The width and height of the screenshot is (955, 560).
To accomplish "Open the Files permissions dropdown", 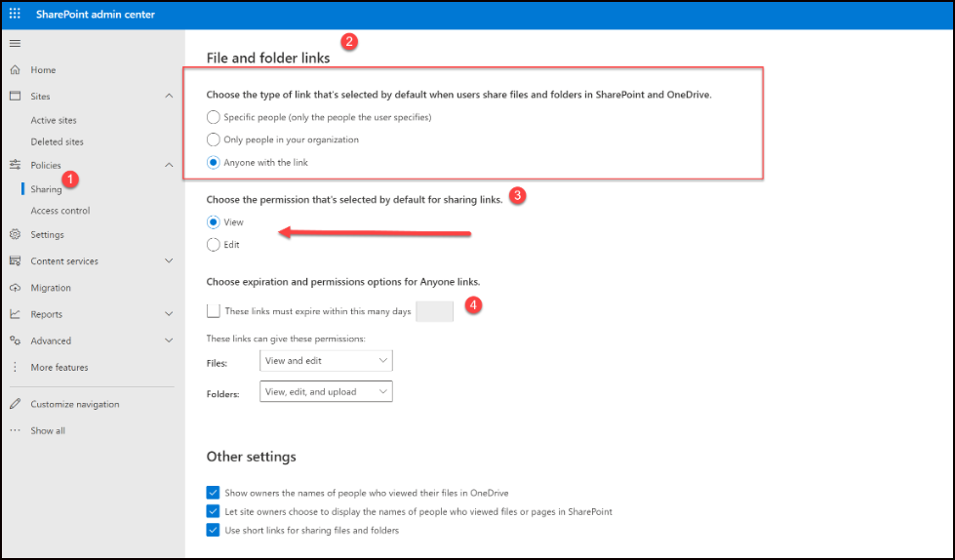I will click(x=326, y=361).
